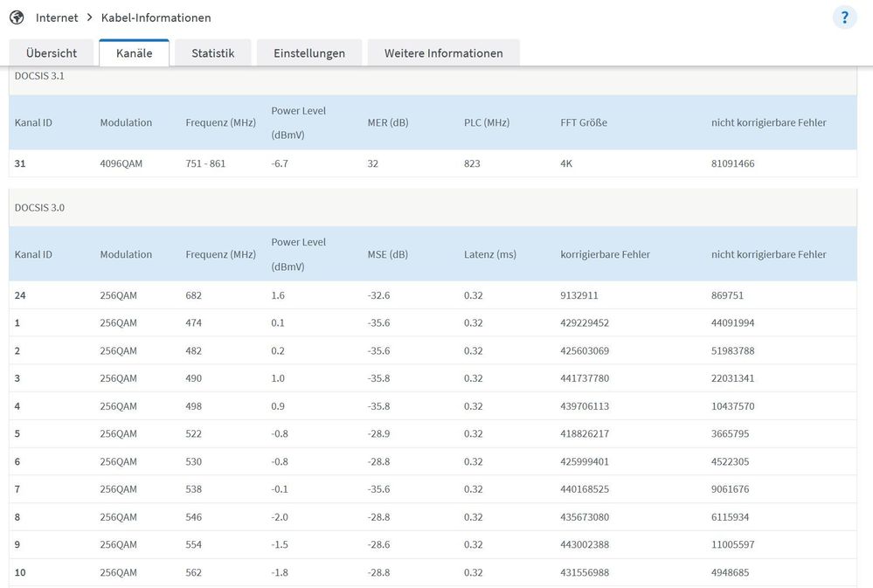Click the MER (dB) column header
This screenshot has width=873, height=588.
[x=388, y=122]
